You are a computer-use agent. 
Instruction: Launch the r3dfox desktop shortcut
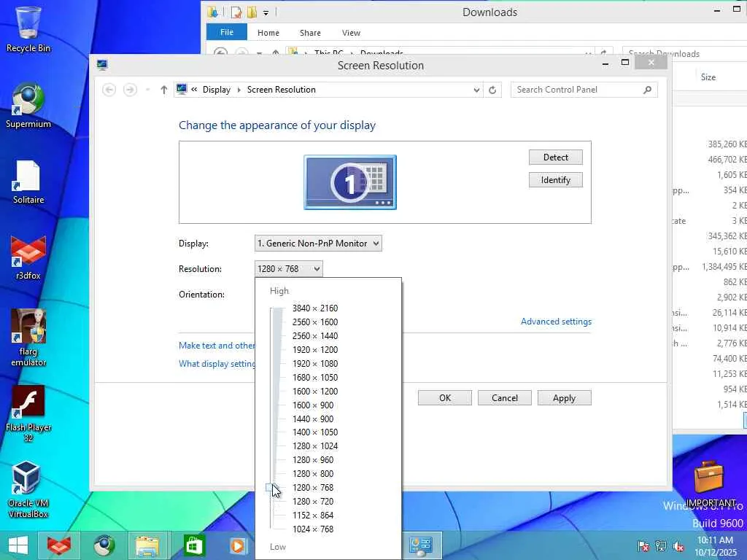28,257
